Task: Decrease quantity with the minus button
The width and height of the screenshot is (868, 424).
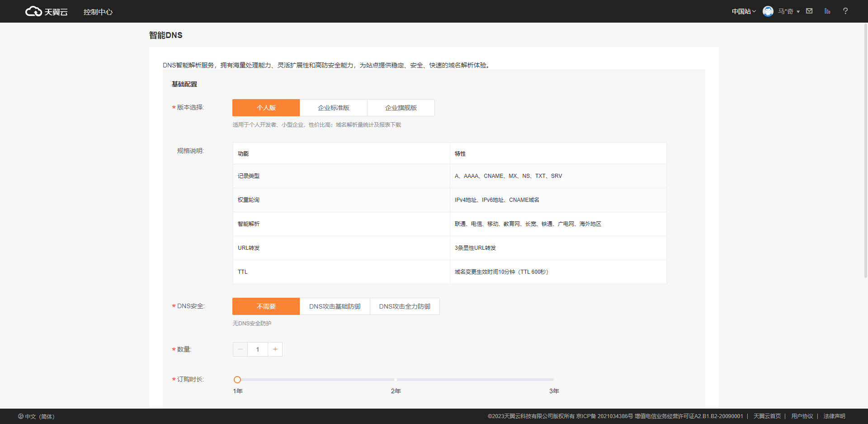Action: (x=240, y=349)
